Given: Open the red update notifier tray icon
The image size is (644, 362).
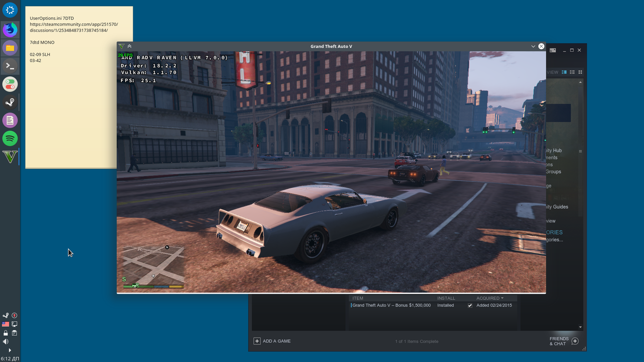Looking at the screenshot, I should click(15, 315).
